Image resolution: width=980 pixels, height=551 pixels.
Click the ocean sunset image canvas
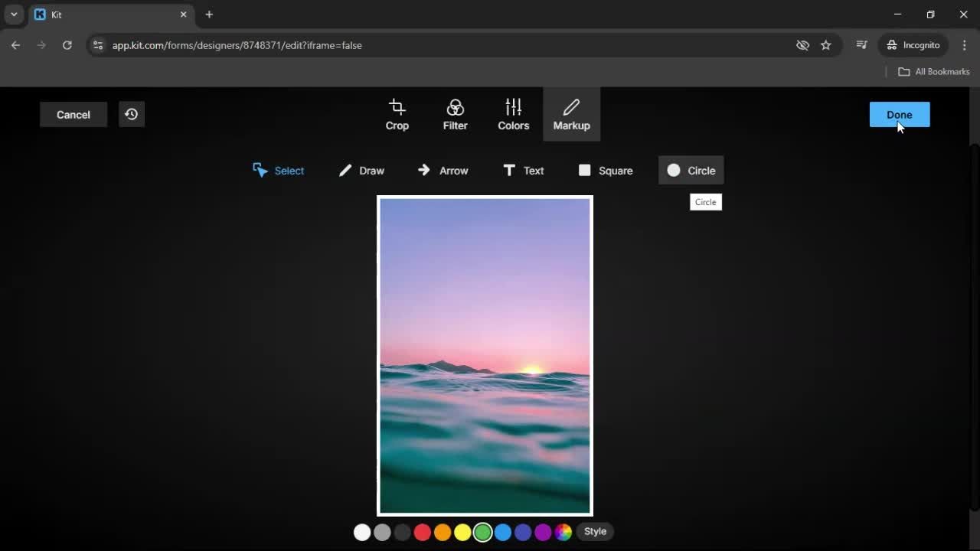485,356
